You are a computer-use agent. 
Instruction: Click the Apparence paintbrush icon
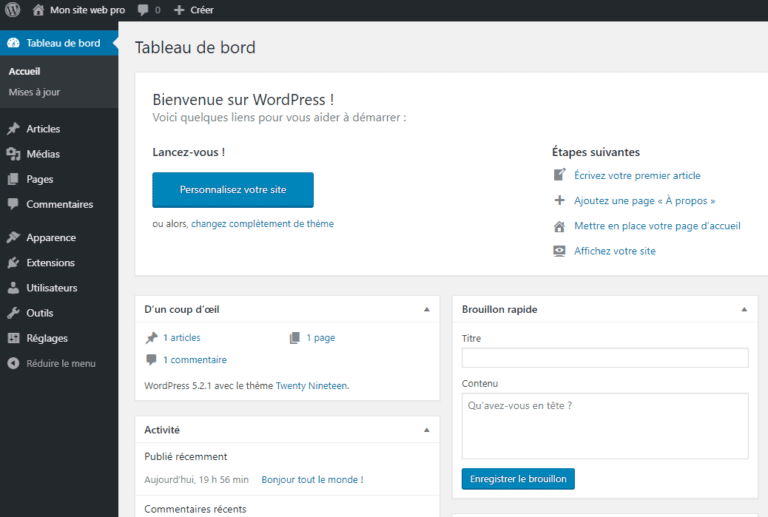click(x=13, y=237)
